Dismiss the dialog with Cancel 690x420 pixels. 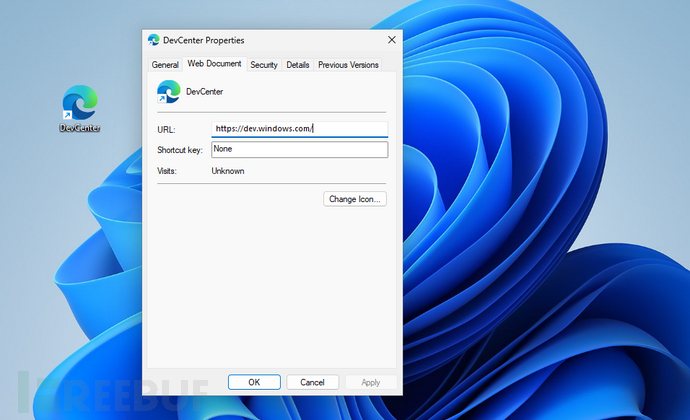(x=312, y=382)
